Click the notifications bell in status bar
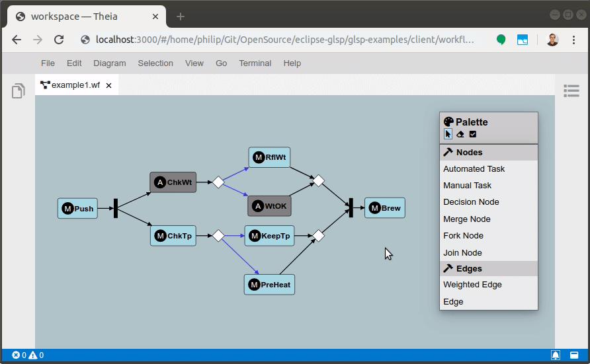This screenshot has width=590, height=364. click(x=556, y=355)
